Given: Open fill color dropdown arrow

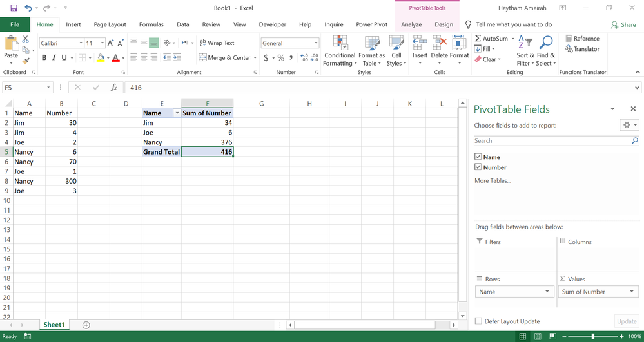Looking at the screenshot, I should [108, 58].
